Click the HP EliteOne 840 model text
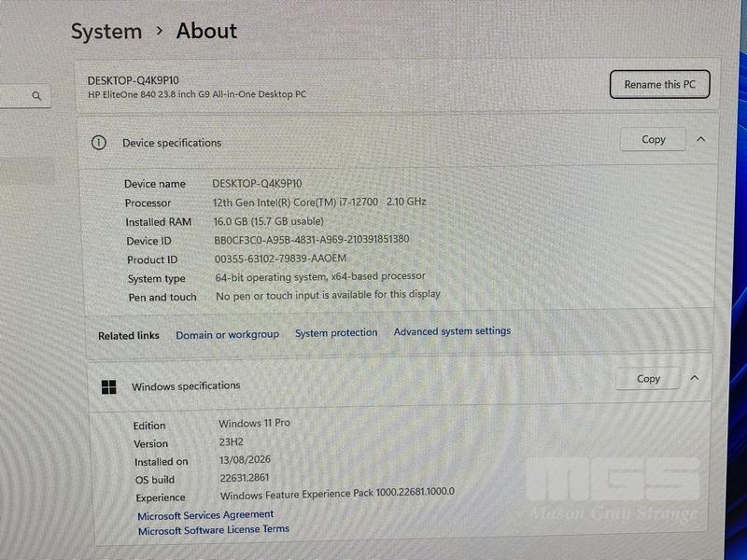The image size is (747, 560). pos(197,94)
